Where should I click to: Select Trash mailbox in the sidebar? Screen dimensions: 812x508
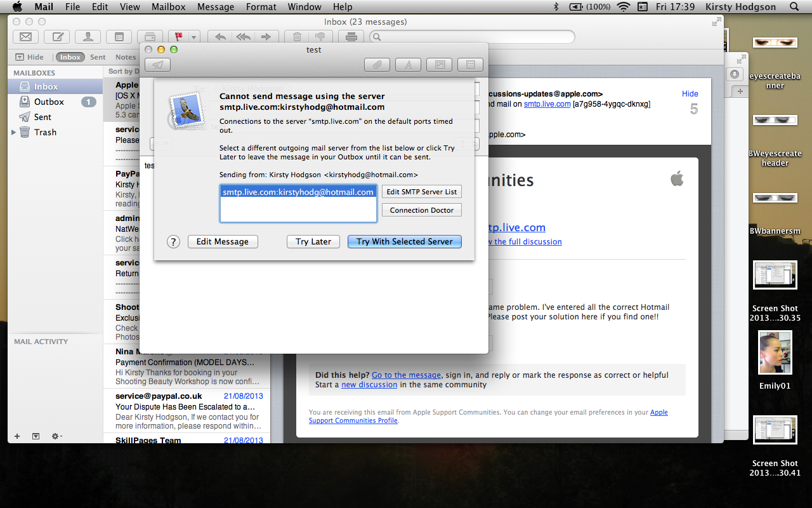tap(55, 132)
